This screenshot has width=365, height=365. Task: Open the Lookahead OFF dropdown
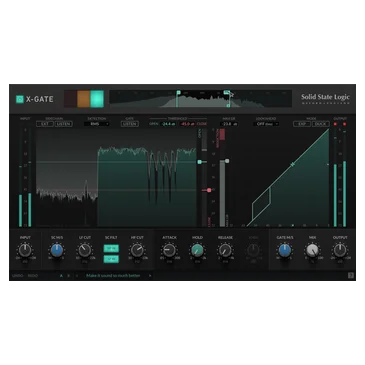tap(266, 124)
